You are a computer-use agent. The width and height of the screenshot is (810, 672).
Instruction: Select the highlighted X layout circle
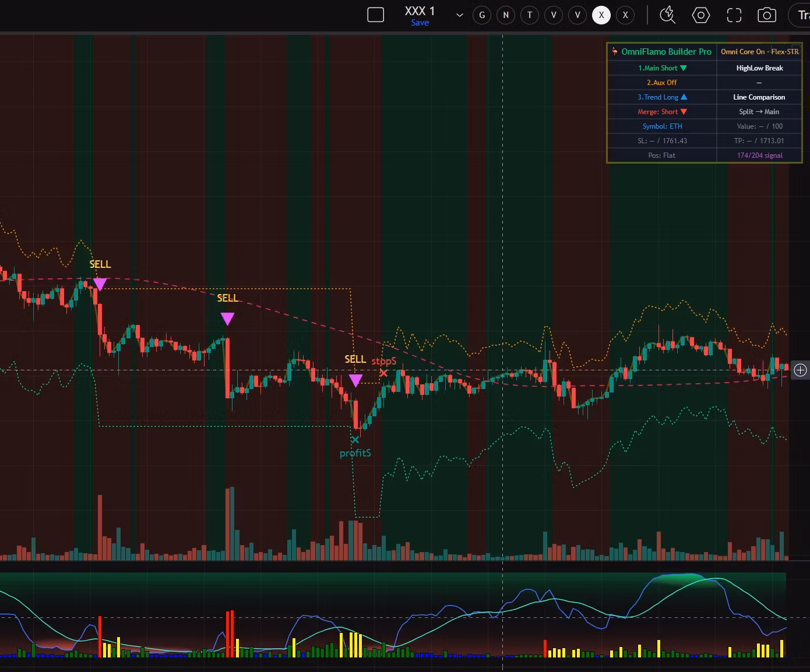click(x=601, y=15)
